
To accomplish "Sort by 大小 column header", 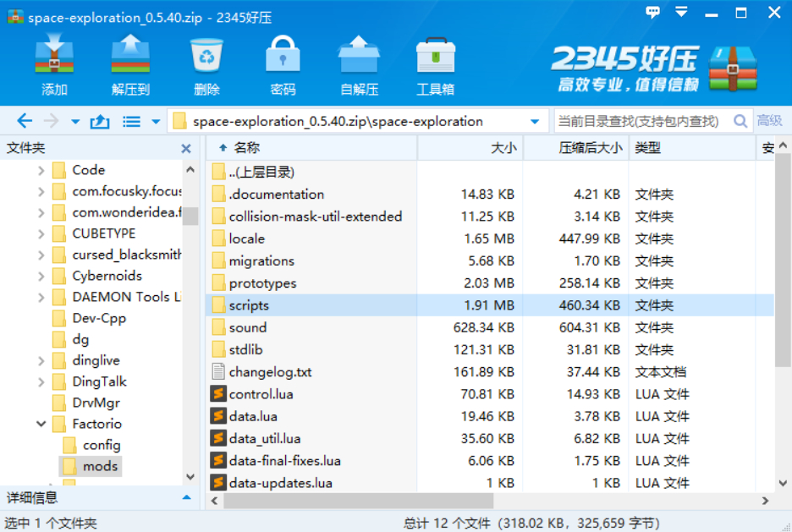I will [470, 148].
